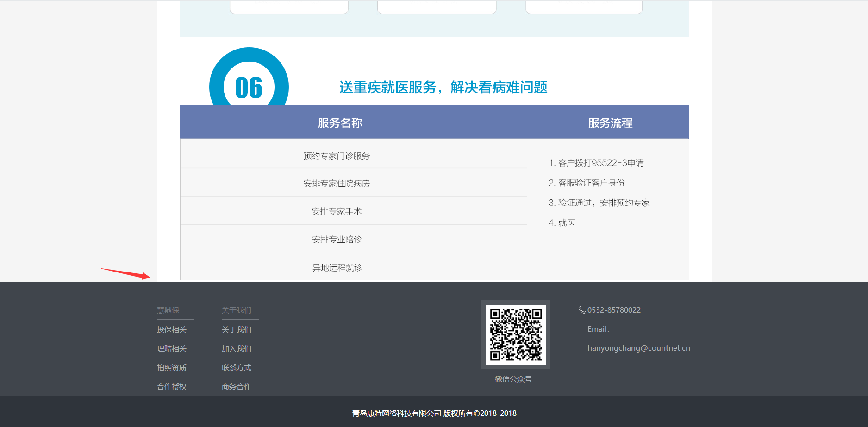Click the 服务名称 table header
Screen dimensions: 868x427
[x=340, y=123]
